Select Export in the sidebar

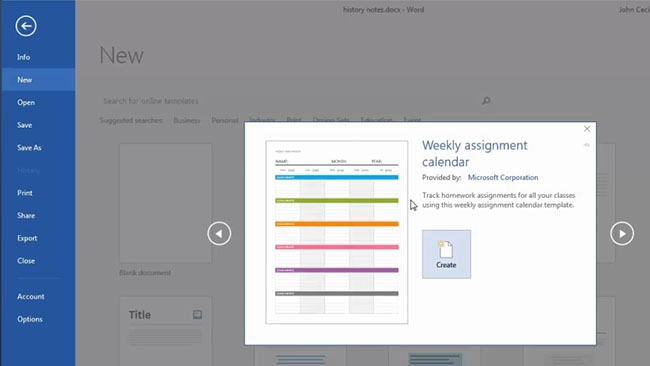27,238
